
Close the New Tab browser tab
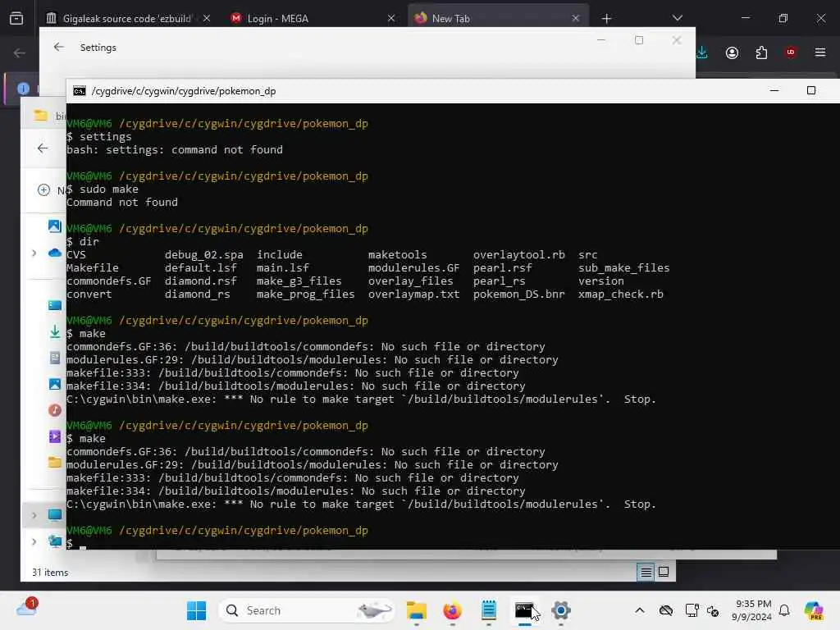click(x=575, y=18)
